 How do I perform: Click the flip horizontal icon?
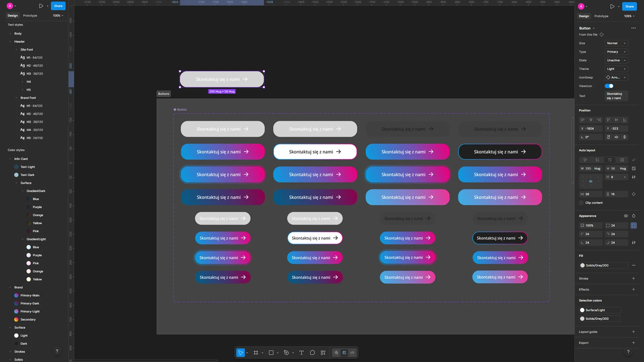616,137
